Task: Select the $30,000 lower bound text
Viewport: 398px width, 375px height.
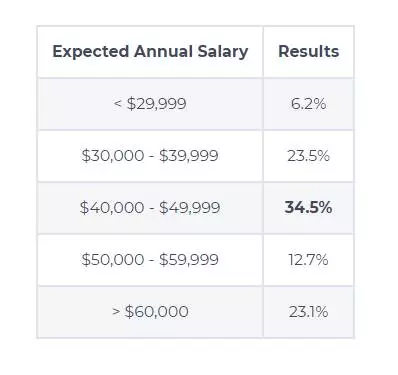Action: point(113,156)
